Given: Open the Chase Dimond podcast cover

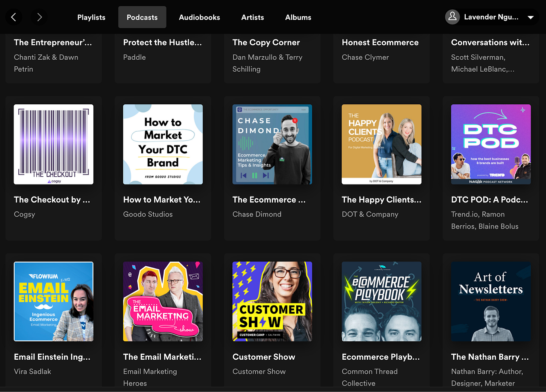Looking at the screenshot, I should [x=272, y=144].
